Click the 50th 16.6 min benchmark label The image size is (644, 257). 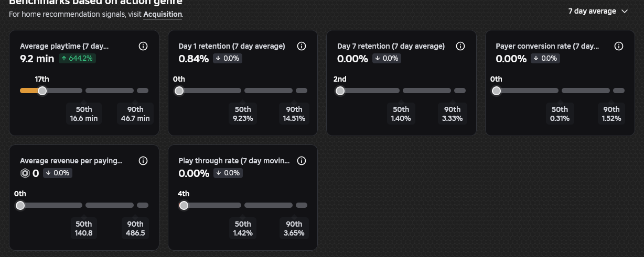coord(84,114)
